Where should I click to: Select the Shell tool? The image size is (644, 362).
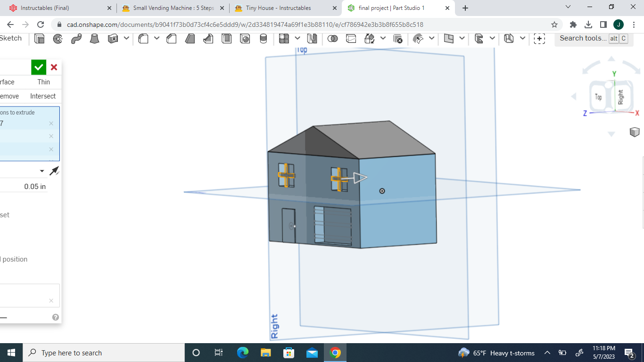[x=226, y=39]
